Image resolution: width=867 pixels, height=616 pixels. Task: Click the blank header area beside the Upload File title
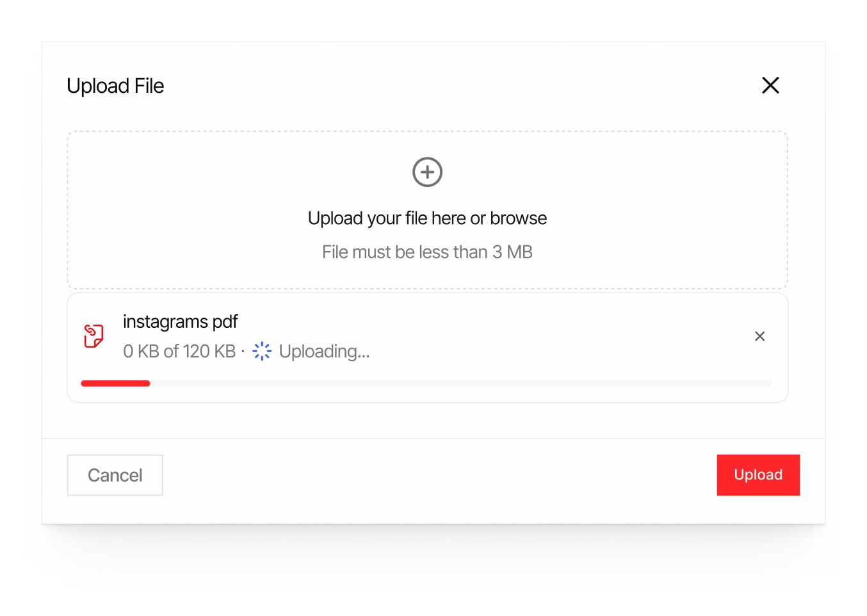[x=461, y=86]
